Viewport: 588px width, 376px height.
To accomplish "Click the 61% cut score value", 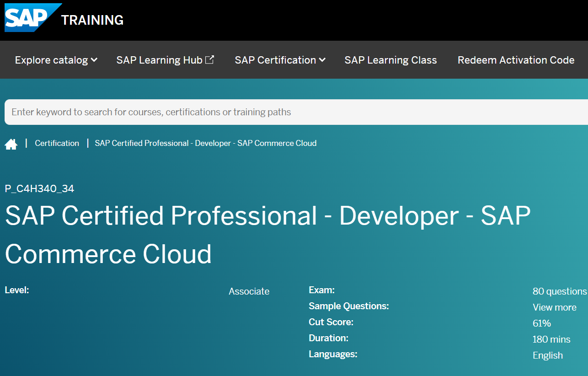I will (x=541, y=323).
